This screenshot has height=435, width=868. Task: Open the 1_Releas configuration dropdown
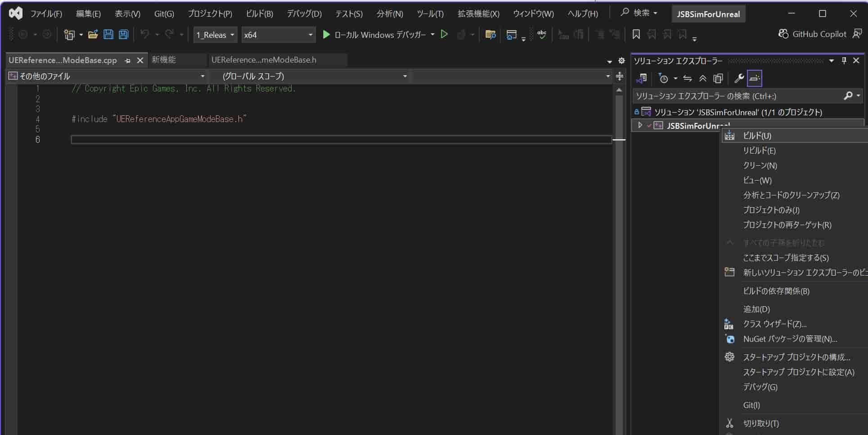click(x=216, y=35)
